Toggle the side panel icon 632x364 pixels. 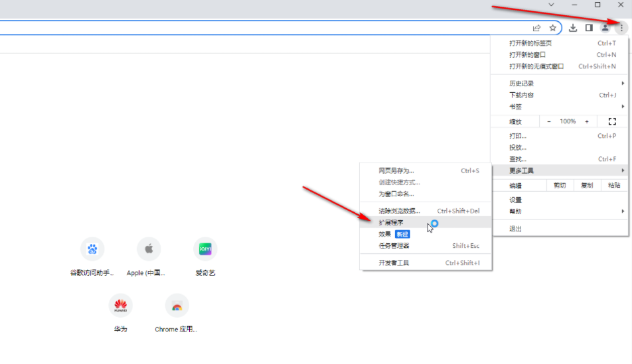(589, 28)
